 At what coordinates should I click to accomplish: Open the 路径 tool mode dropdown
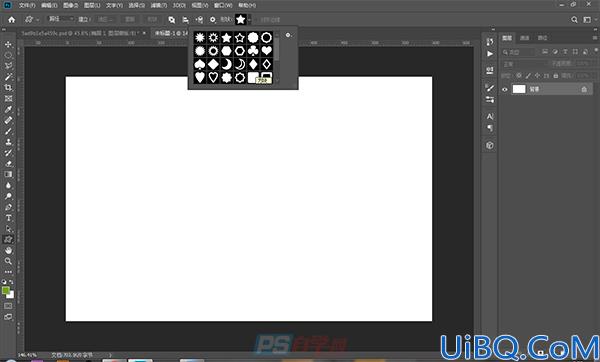(61, 19)
